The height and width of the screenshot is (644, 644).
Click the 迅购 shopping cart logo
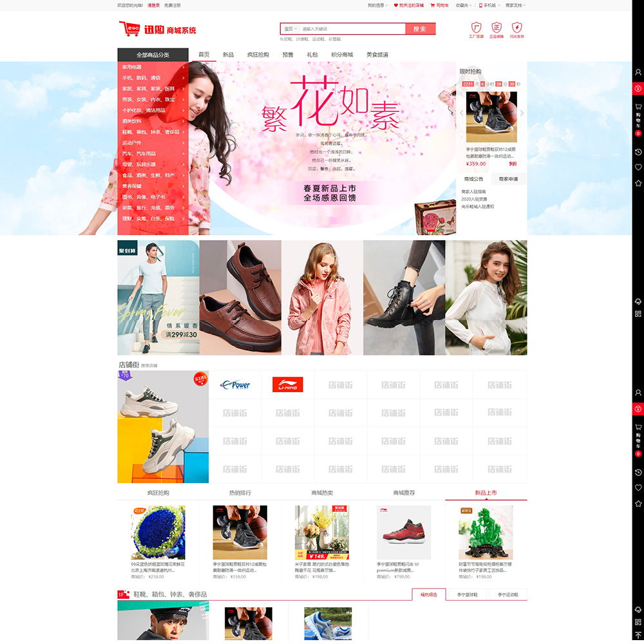pyautogui.click(x=157, y=30)
